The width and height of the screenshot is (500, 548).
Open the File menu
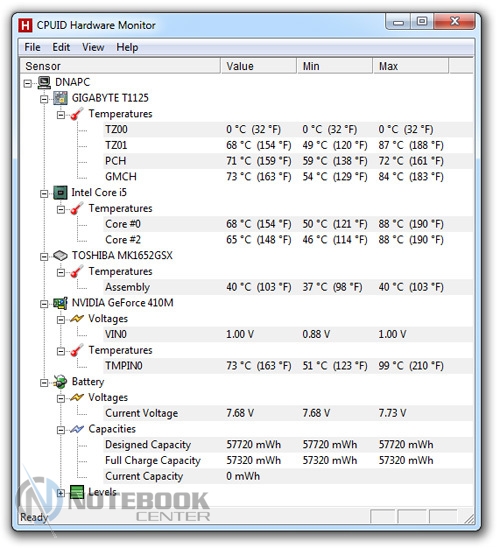pos(32,47)
